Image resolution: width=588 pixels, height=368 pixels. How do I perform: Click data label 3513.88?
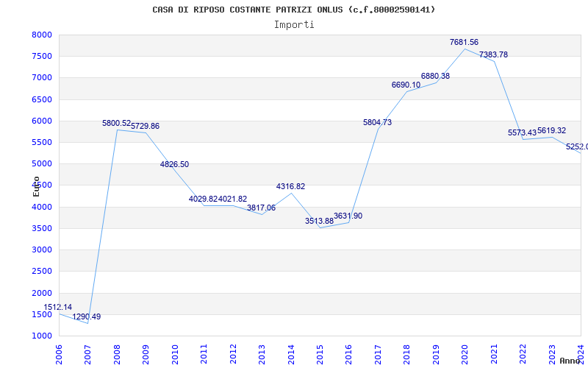pos(319,222)
